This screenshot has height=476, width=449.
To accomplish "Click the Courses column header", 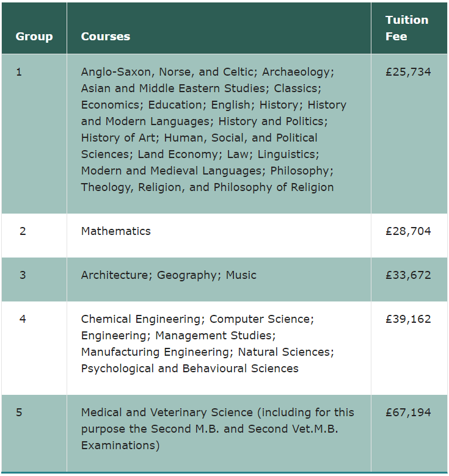I will pyautogui.click(x=106, y=37).
